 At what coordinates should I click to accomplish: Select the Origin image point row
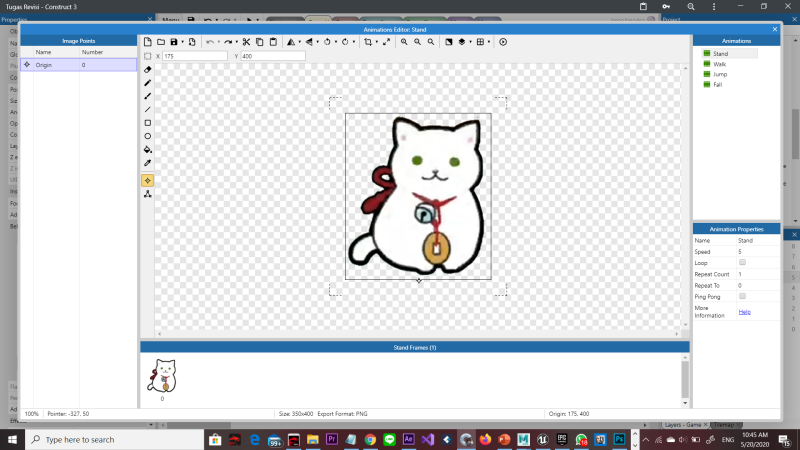79,65
